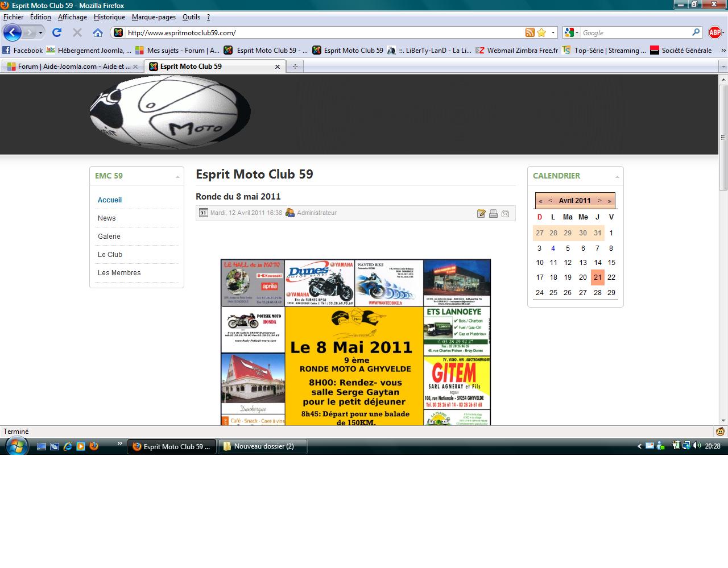Screen dimensions: 728x568
Task: Bookmark this page with the star icon
Action: [541, 32]
